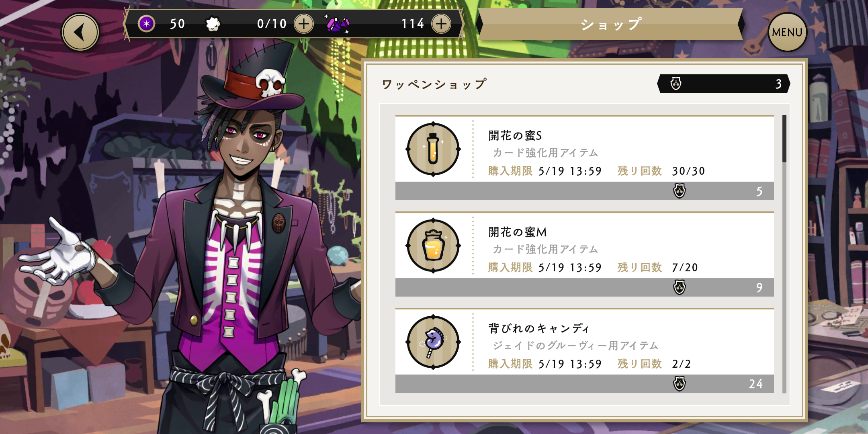Image resolution: width=868 pixels, height=434 pixels.
Task: Select the 背びれのキャンディ candy icon
Action: (433, 342)
